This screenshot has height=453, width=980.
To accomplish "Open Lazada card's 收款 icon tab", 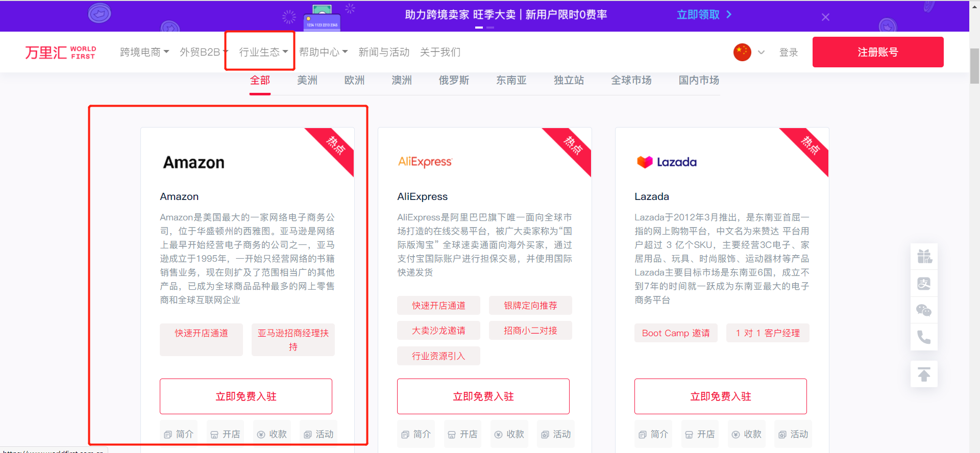I will point(747,434).
